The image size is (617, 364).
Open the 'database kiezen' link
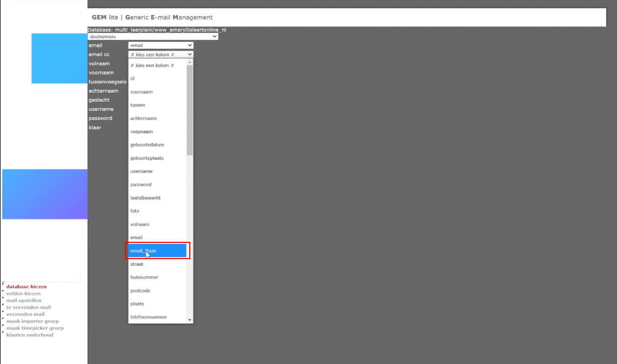pos(26,287)
